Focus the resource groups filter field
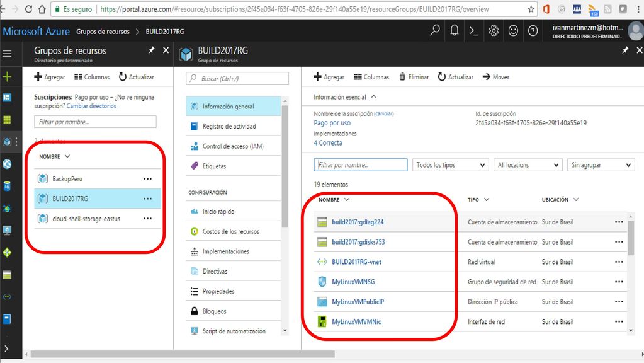644x363 pixels. (95, 122)
